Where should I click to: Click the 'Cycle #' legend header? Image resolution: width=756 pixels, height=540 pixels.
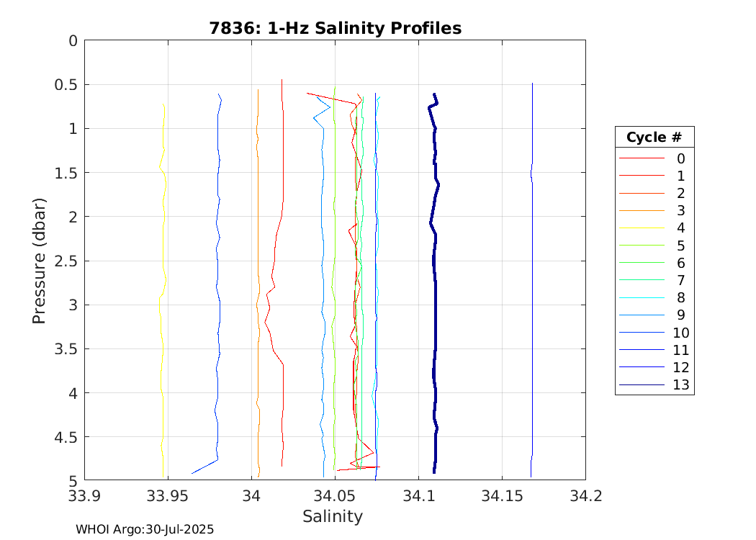pyautogui.click(x=654, y=138)
